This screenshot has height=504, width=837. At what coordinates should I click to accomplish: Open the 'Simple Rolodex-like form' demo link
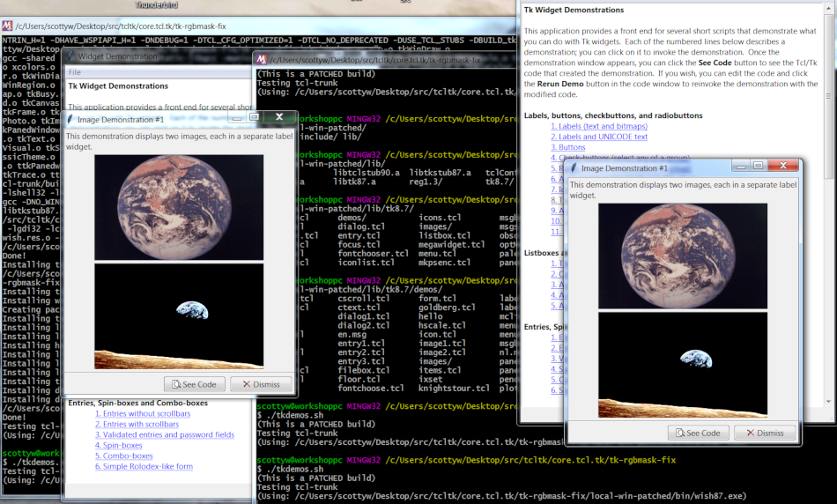coord(144,467)
